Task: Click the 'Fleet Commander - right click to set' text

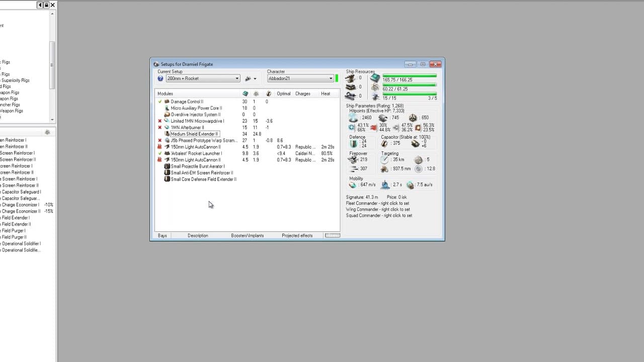Action: (378, 203)
